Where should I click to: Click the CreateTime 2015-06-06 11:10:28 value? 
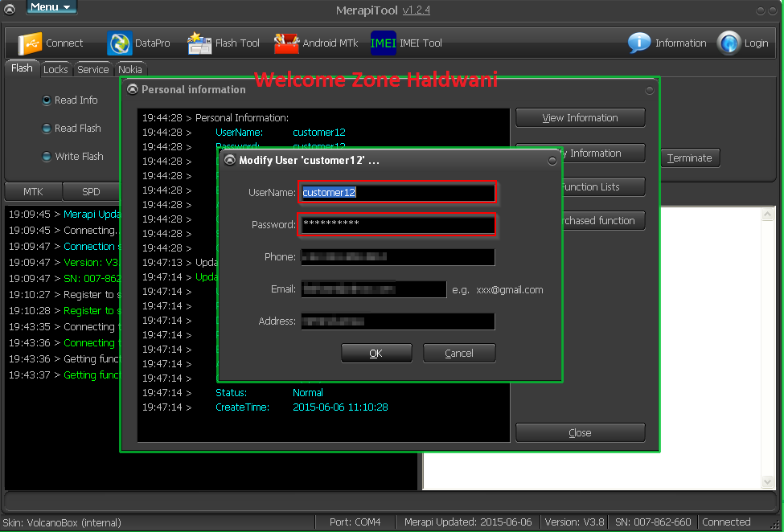coord(340,407)
